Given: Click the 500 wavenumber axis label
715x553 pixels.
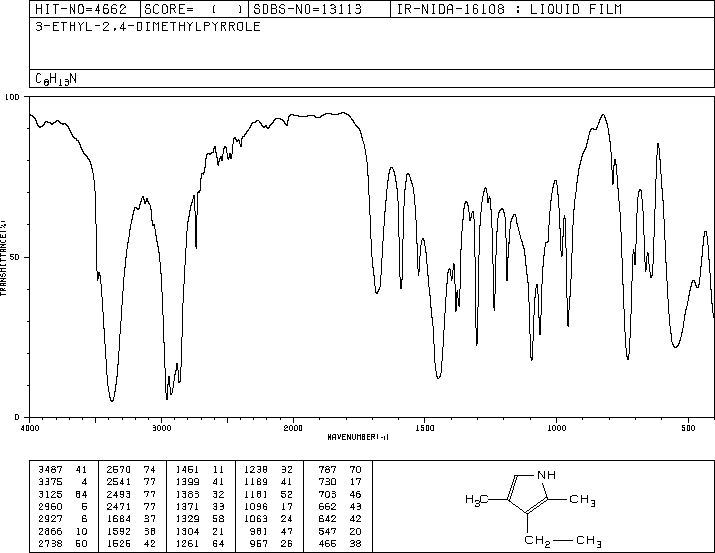Looking at the screenshot, I should pyautogui.click(x=688, y=428).
